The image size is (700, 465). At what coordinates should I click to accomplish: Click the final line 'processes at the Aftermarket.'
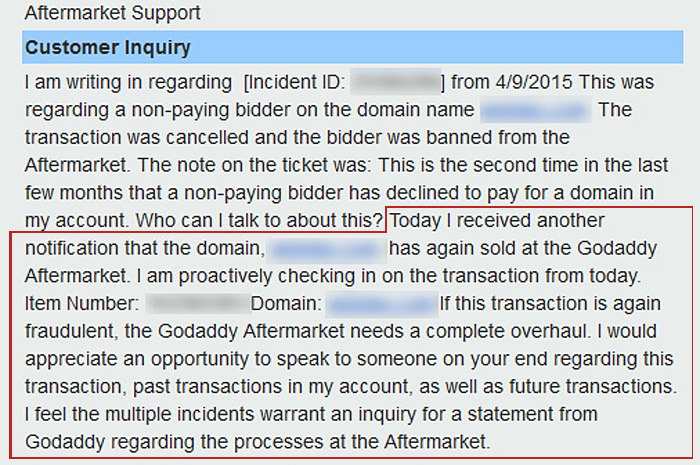tap(362, 442)
